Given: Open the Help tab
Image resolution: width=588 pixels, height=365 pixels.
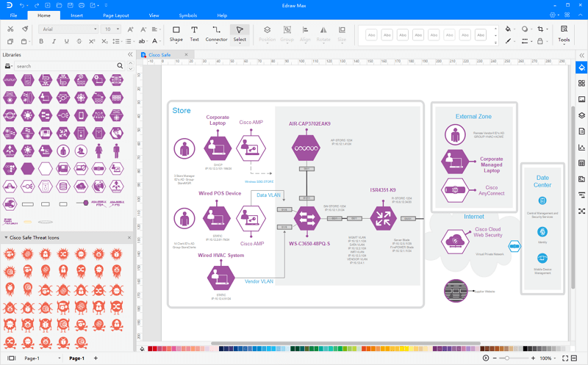Looking at the screenshot, I should 222,15.
